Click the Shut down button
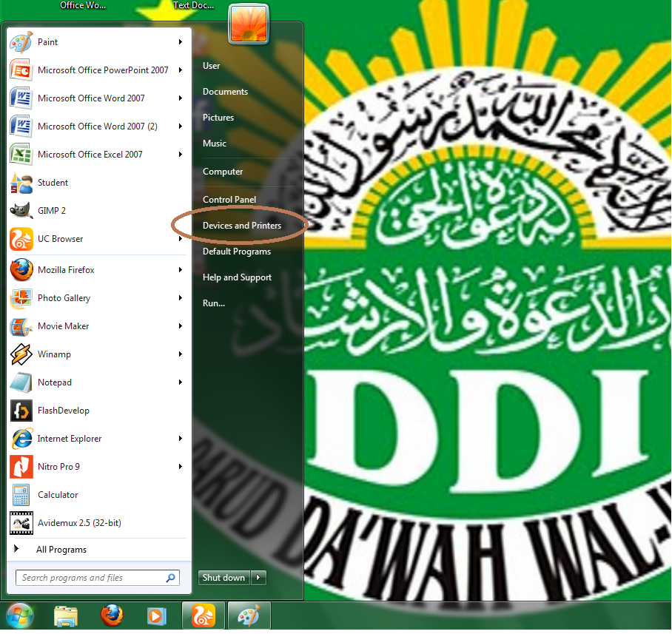The image size is (672, 634). 224,578
